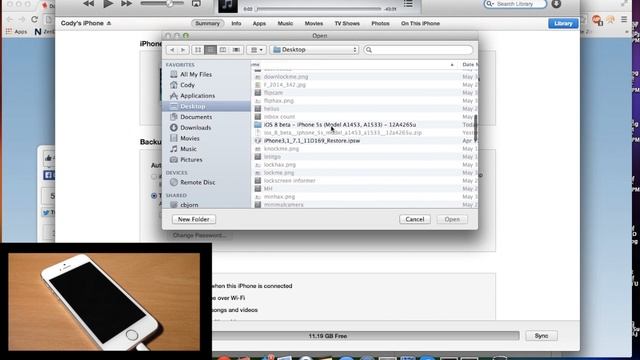Click the file list scrollbar
640x360 pixels.
[476, 128]
